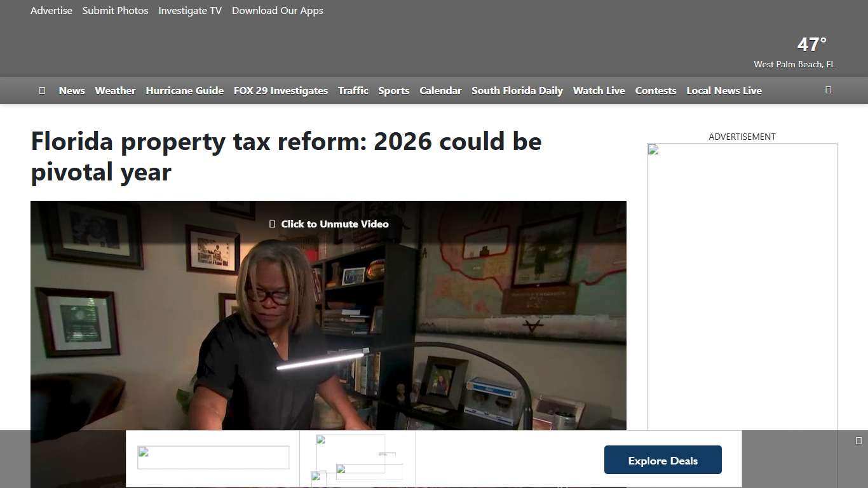868x488 pixels.
Task: Click Watch Live in the navigation
Action: 599,90
